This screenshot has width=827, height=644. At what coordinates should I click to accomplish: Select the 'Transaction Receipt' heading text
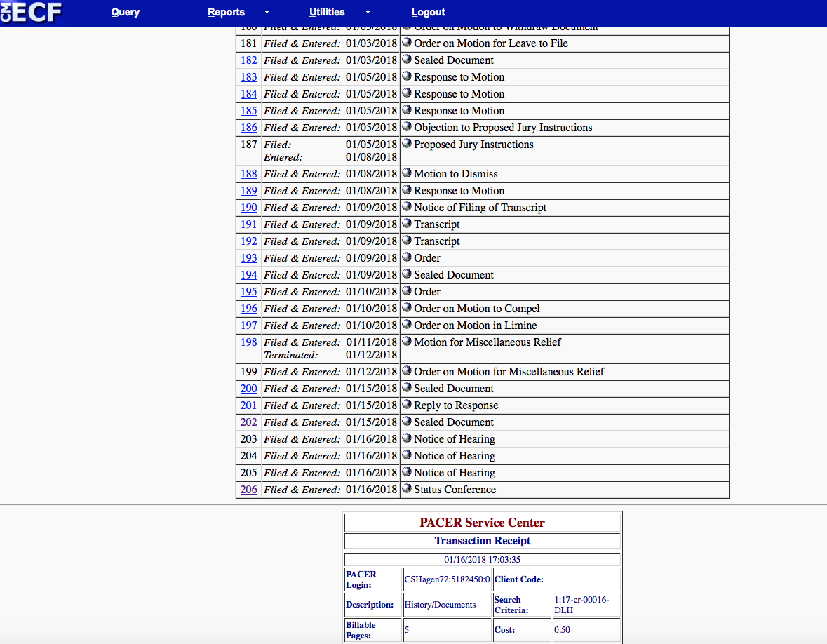[482, 541]
